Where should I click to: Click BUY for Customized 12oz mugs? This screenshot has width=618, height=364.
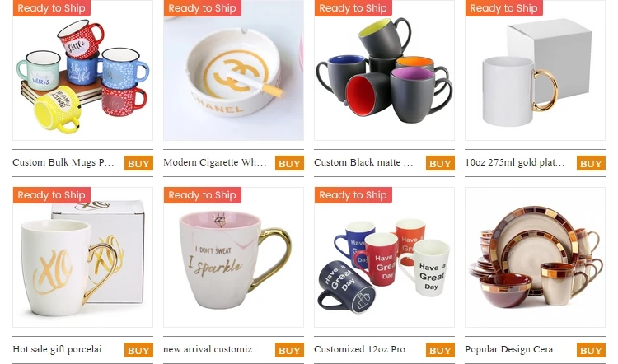point(440,350)
